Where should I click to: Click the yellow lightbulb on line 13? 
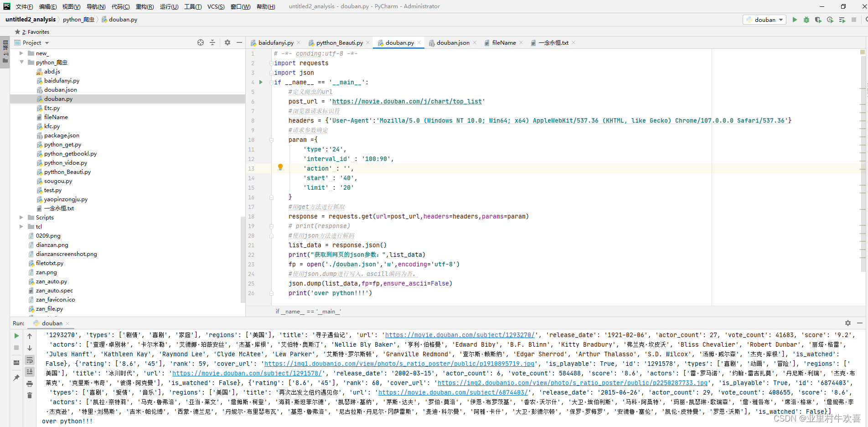coord(280,167)
